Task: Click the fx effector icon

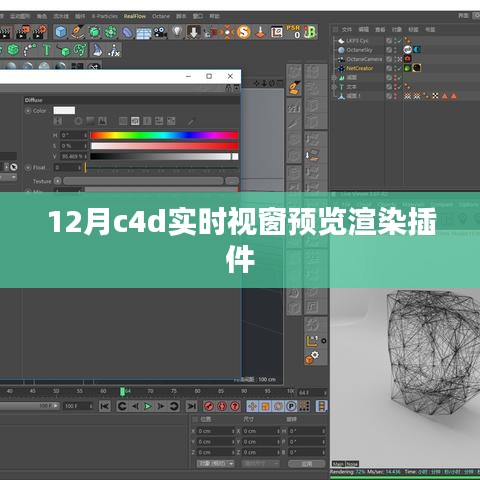Action: (x=114, y=50)
